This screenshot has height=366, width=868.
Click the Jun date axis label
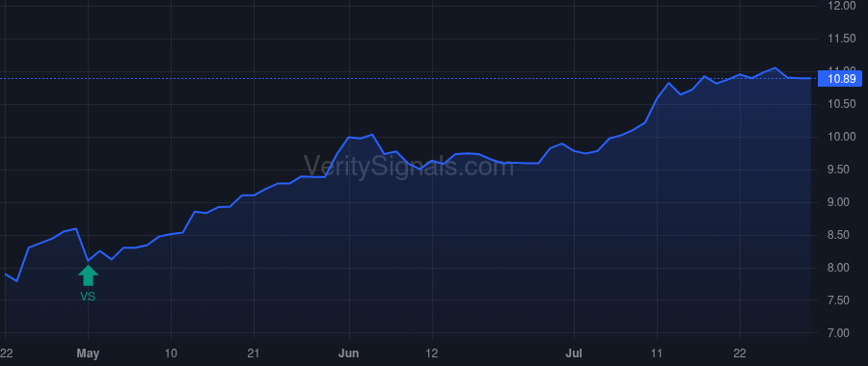point(349,353)
